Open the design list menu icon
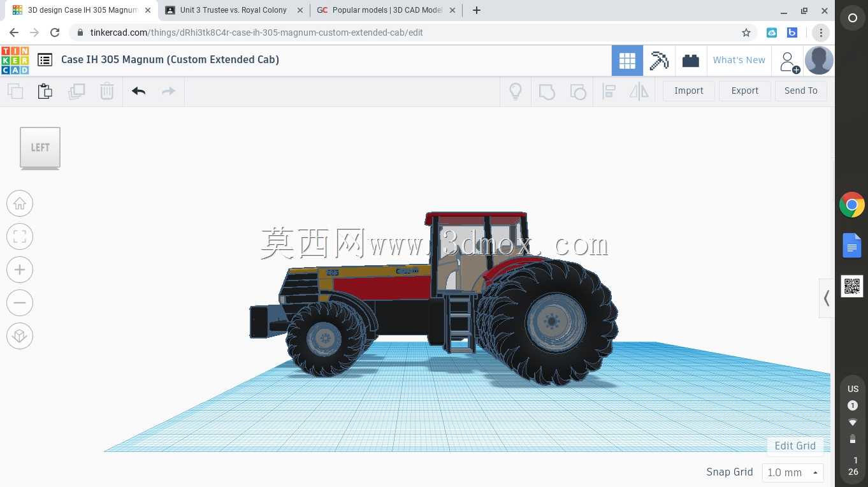868x487 pixels. click(x=45, y=60)
